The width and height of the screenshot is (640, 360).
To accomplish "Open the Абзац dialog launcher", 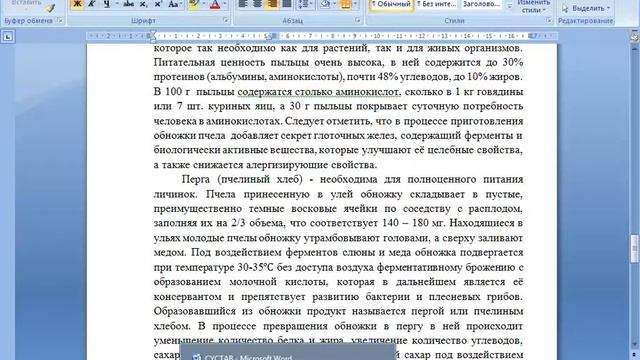I will [x=358, y=20].
